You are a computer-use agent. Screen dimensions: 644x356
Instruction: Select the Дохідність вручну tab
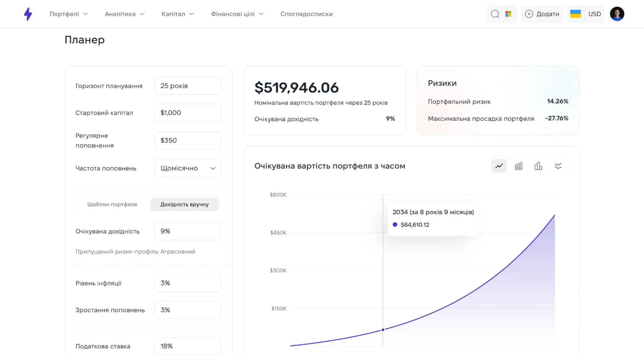coord(185,204)
